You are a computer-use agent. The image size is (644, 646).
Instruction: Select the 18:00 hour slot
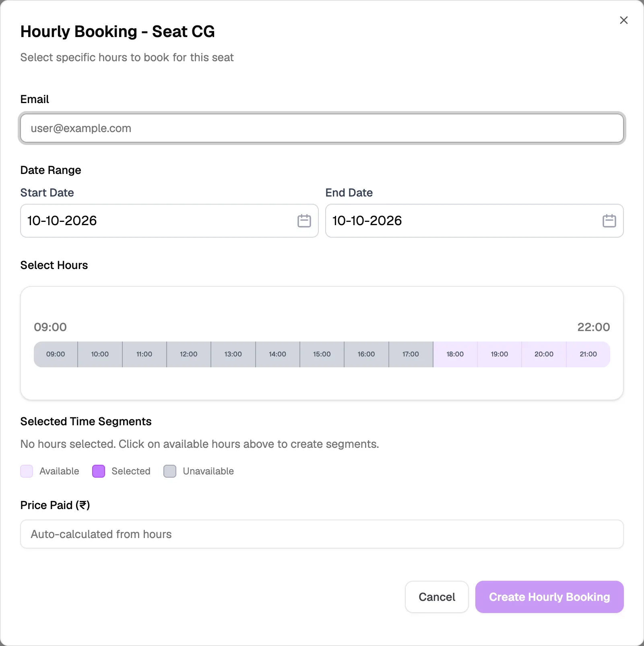455,354
